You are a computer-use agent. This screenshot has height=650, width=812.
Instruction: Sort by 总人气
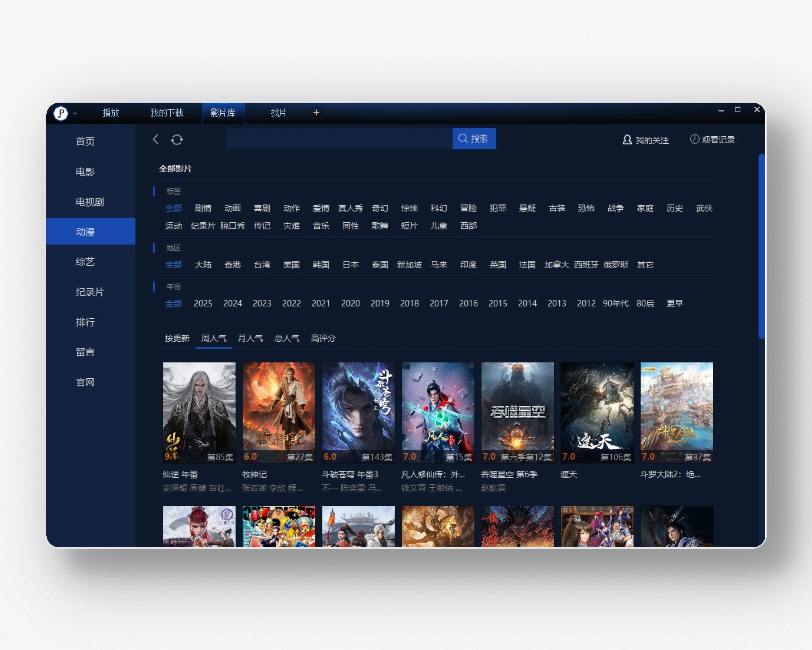287,338
